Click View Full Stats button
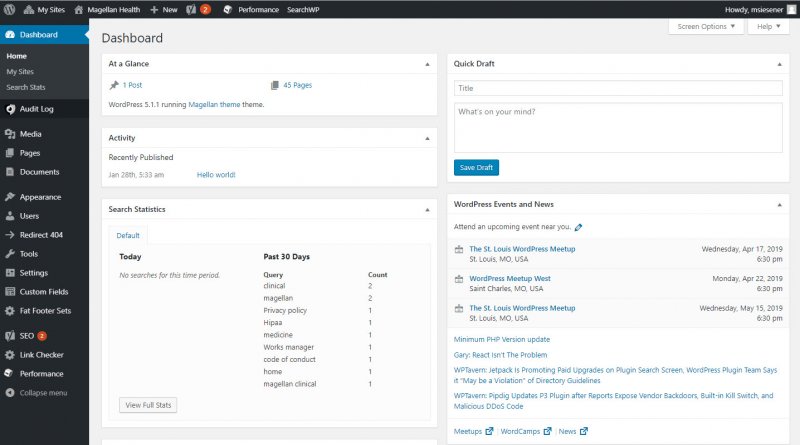 pyautogui.click(x=148, y=405)
